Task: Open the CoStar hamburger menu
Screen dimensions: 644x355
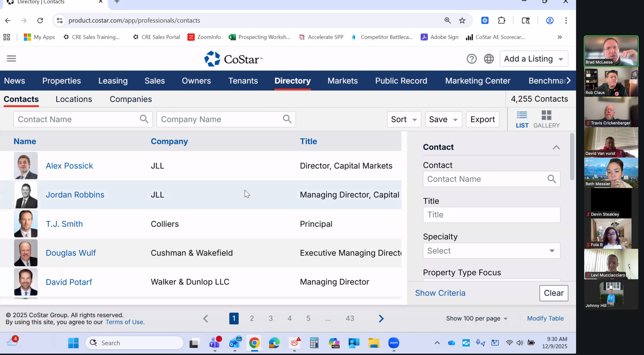Action: point(11,59)
